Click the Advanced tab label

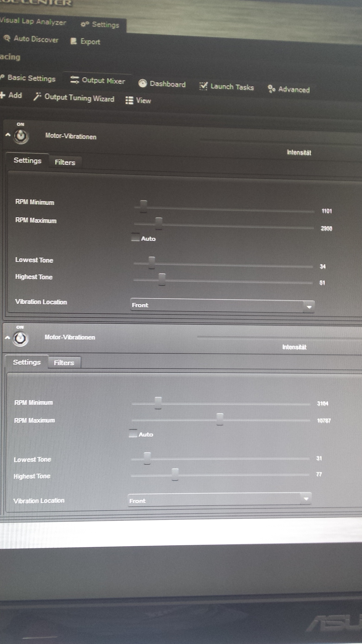[294, 90]
